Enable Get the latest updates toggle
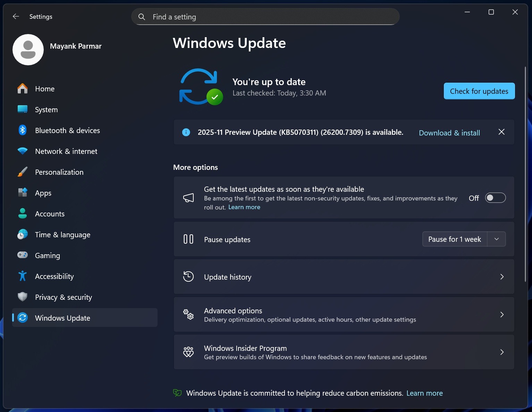 pyautogui.click(x=495, y=198)
